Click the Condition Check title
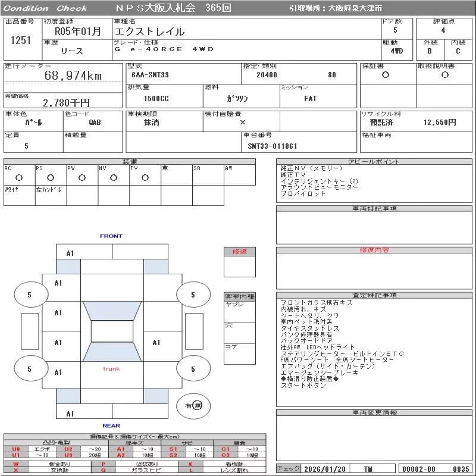This screenshot has height=476, width=476. pyautogui.click(x=45, y=8)
